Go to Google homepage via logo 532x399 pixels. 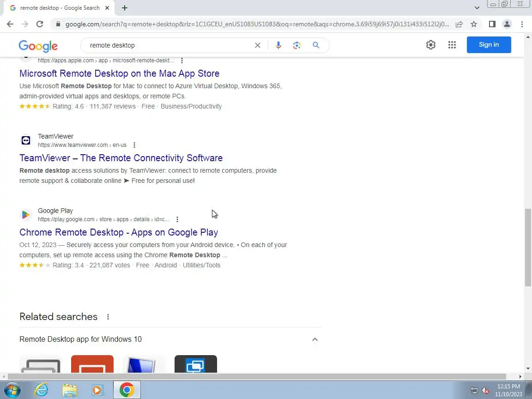(x=38, y=46)
